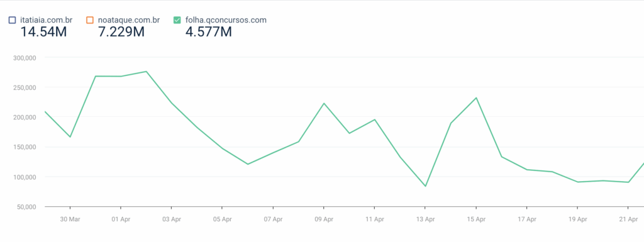Click the 50,000 y-axis label
The height and width of the screenshot is (242, 644).
click(27, 207)
